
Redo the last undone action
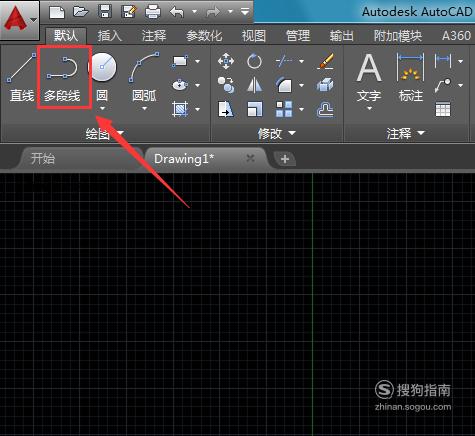(x=214, y=12)
